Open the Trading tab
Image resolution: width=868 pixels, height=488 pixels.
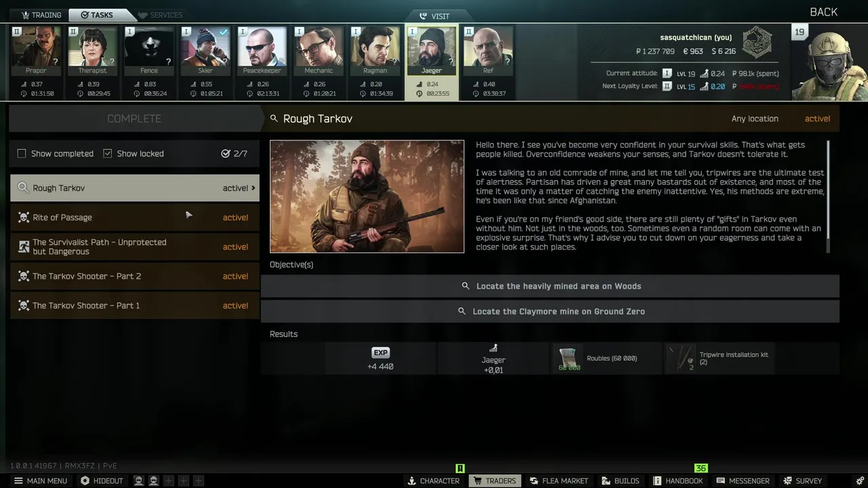41,15
